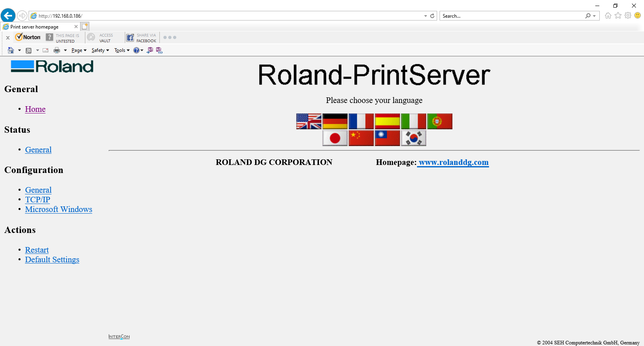This screenshot has width=644, height=346.
Task: Select Spanish via the Spain flag
Action: coord(387,121)
